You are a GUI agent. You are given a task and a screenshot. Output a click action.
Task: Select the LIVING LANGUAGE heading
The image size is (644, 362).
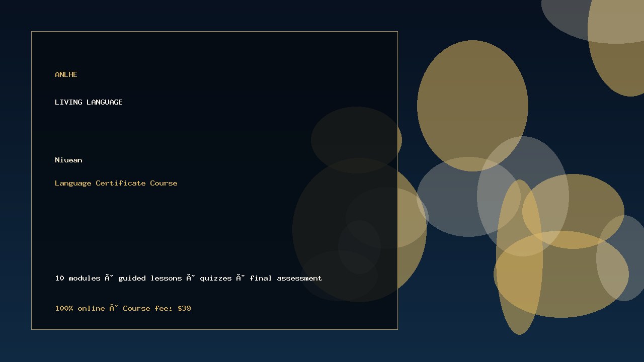click(89, 102)
